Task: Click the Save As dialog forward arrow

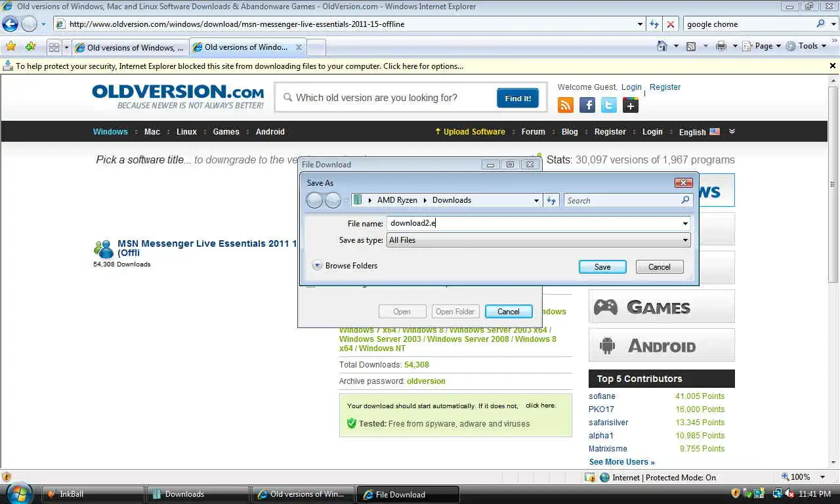Action: 333,200
